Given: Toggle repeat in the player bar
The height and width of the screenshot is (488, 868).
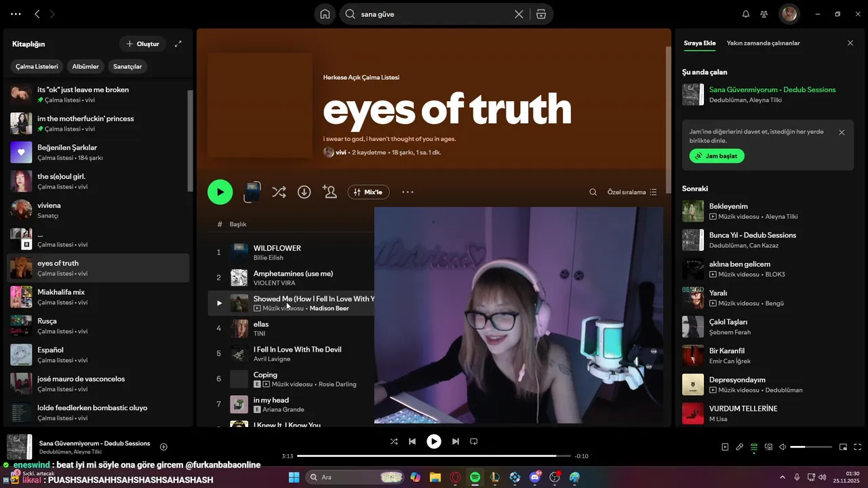Looking at the screenshot, I should coord(474,441).
